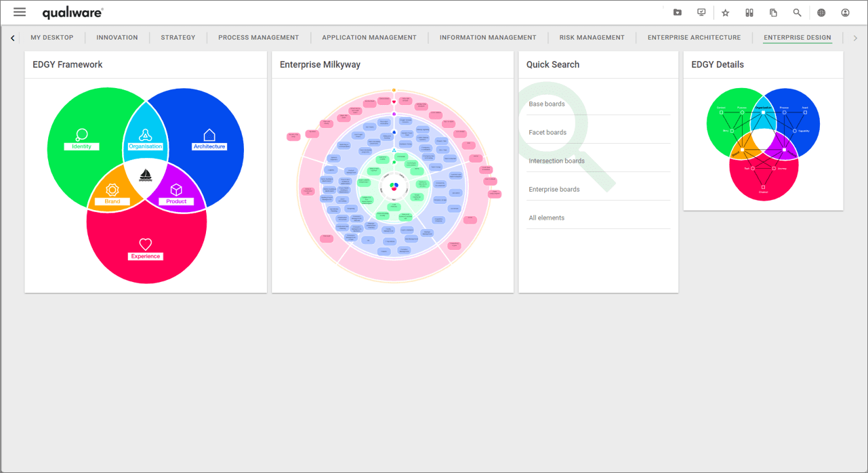Viewport: 868px width, 473px height.
Task: Open the Risk Management tab
Action: tap(592, 38)
